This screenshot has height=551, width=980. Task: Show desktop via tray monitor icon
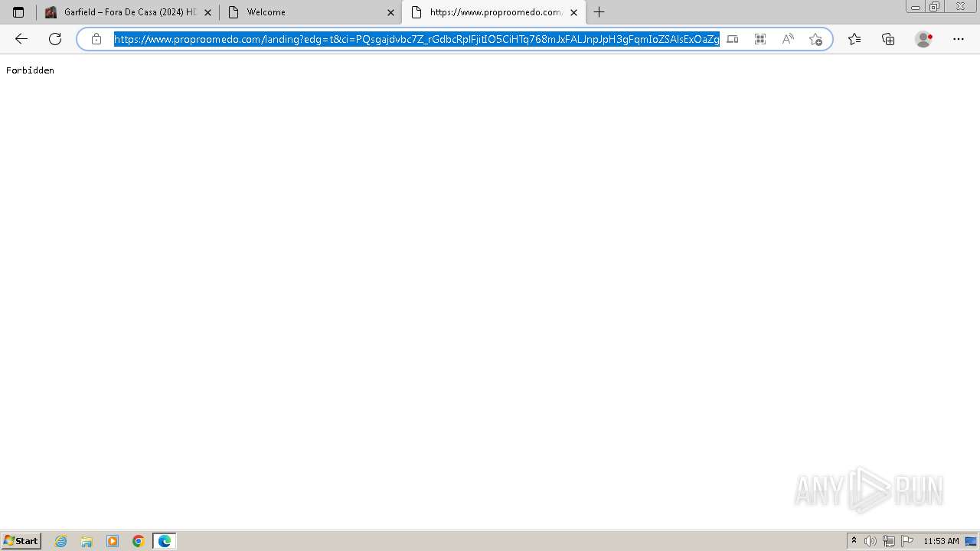tap(971, 541)
